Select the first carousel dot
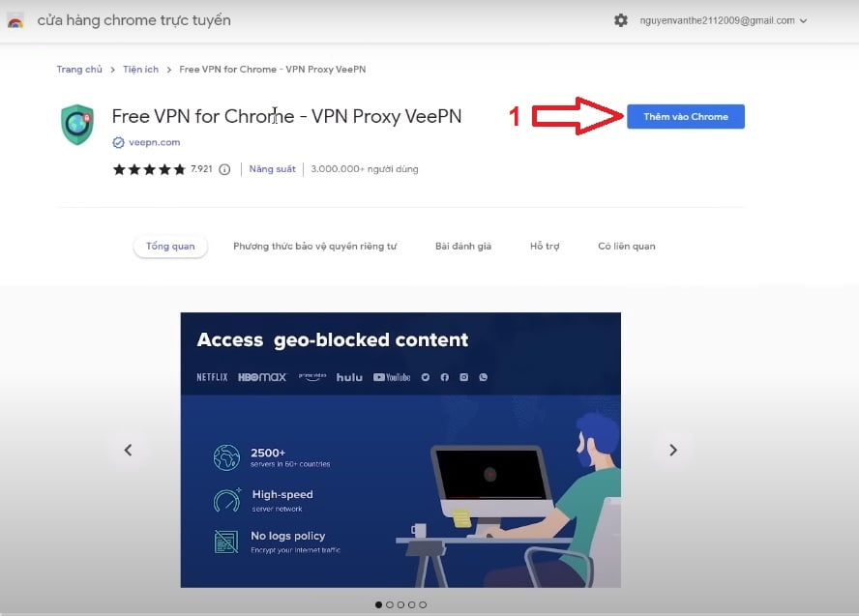859x616 pixels. [x=378, y=605]
